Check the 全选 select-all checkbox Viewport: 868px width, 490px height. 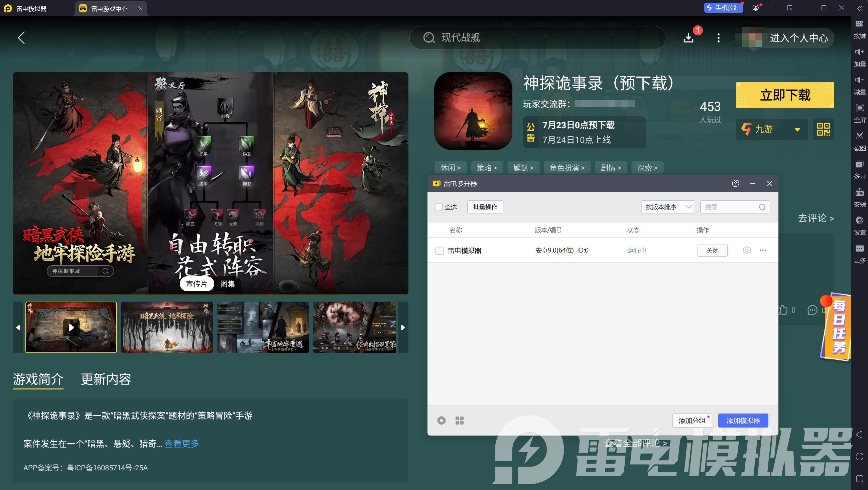pyautogui.click(x=439, y=207)
